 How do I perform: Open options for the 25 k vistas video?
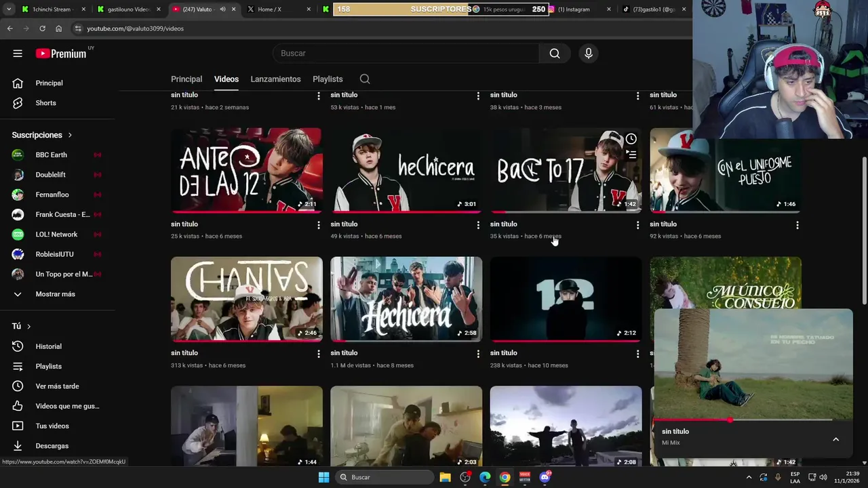[319, 225]
